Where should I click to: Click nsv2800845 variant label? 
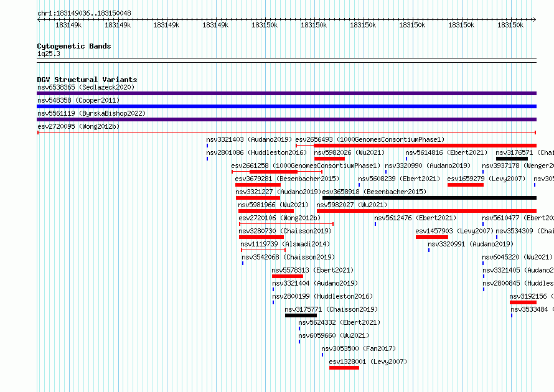click(x=519, y=283)
